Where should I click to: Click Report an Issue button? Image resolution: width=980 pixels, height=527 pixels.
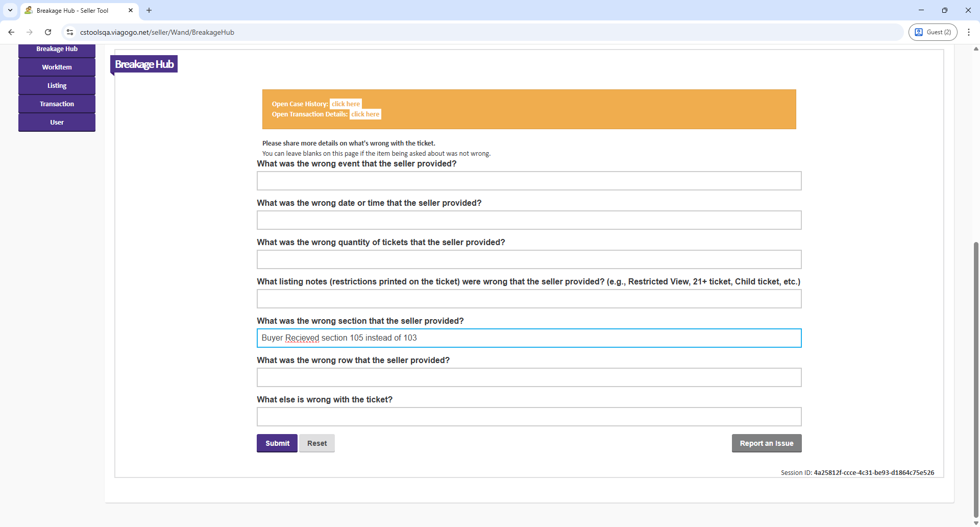pos(766,443)
